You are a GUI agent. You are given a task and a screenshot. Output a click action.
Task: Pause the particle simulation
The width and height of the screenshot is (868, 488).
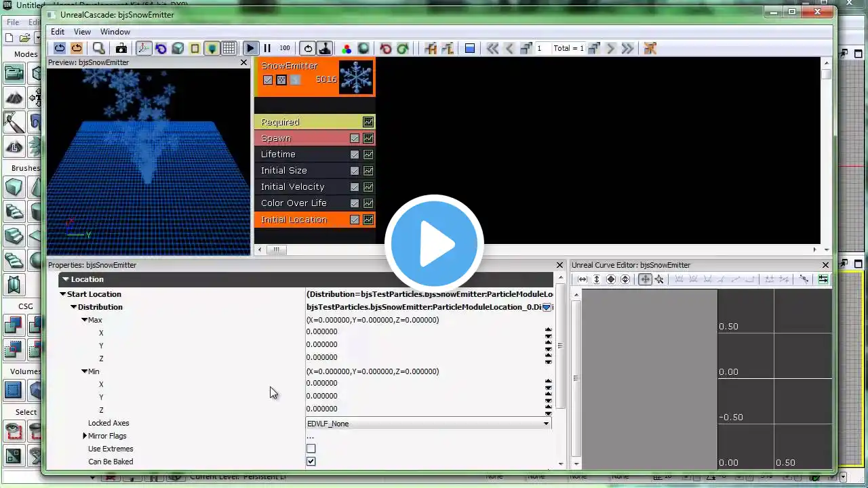(x=267, y=48)
